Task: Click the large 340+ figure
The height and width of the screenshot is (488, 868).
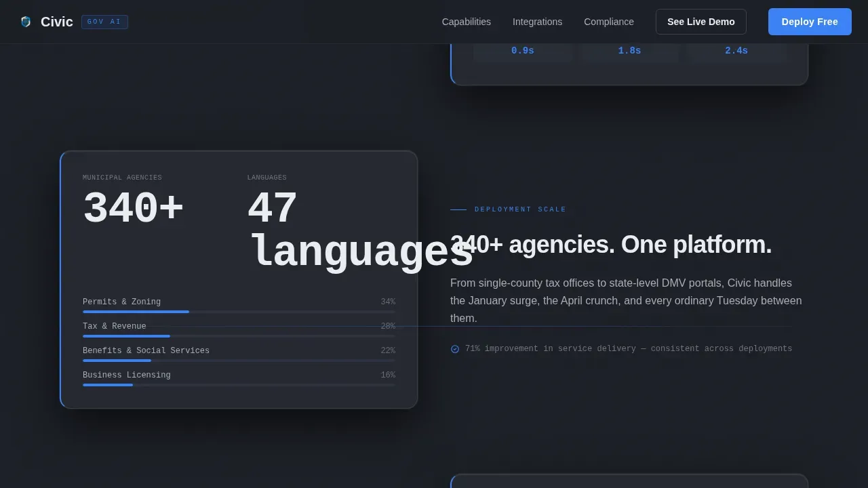Action: [x=133, y=209]
